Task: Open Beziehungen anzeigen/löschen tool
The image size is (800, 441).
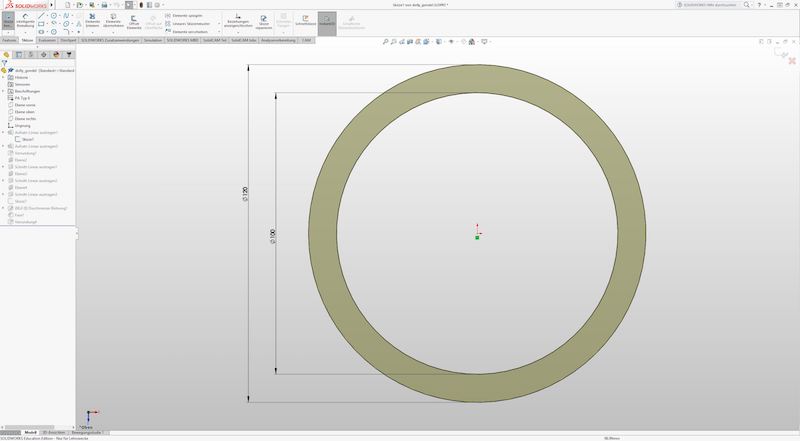Action: click(238, 20)
